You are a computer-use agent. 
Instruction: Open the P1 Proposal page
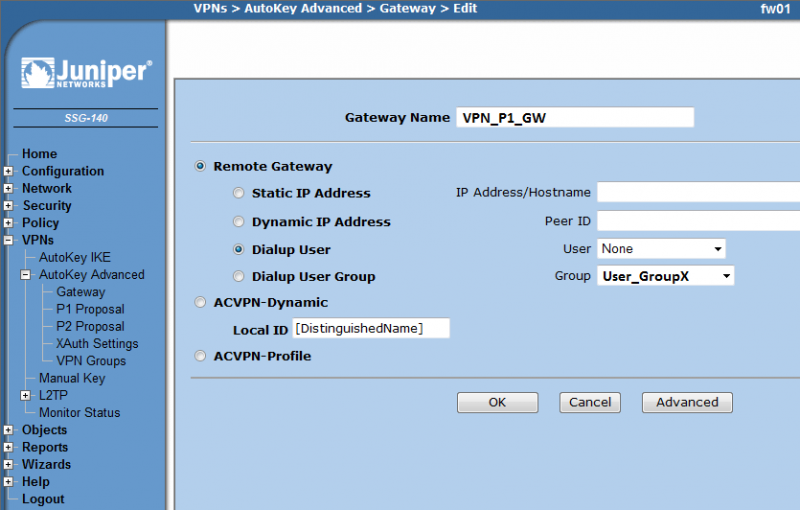tap(90, 309)
